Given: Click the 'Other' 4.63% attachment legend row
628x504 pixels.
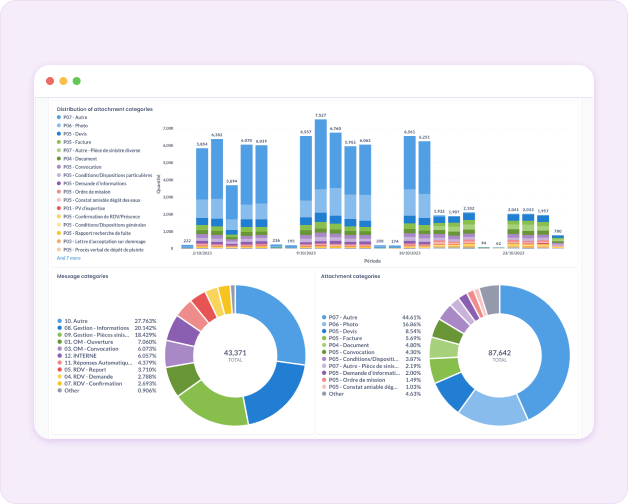Looking at the screenshot, I should (371, 394).
